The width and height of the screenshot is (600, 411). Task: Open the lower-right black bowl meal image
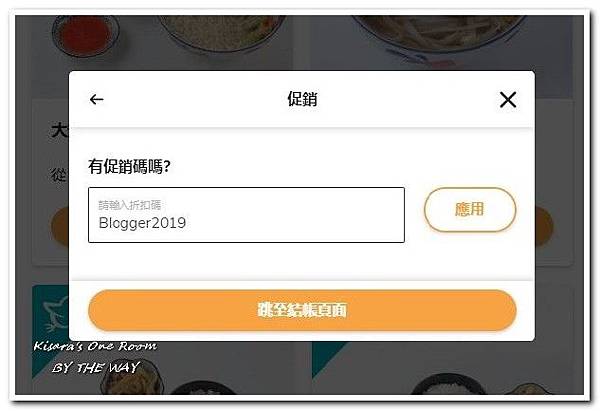[x=448, y=384]
